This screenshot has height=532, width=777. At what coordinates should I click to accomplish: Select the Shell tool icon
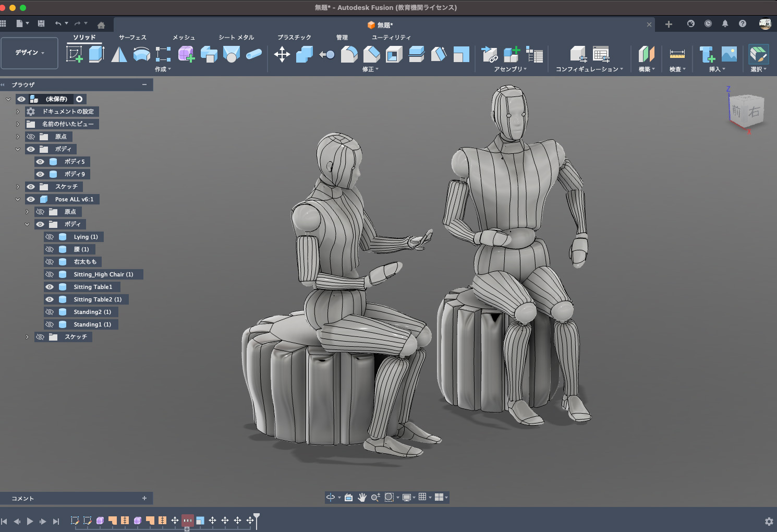click(394, 54)
